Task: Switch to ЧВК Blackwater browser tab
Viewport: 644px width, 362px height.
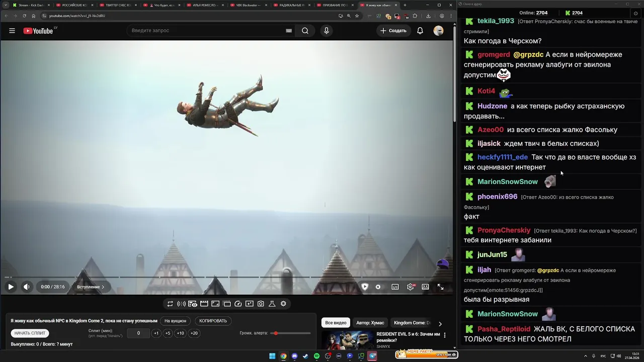Action: coord(248,5)
